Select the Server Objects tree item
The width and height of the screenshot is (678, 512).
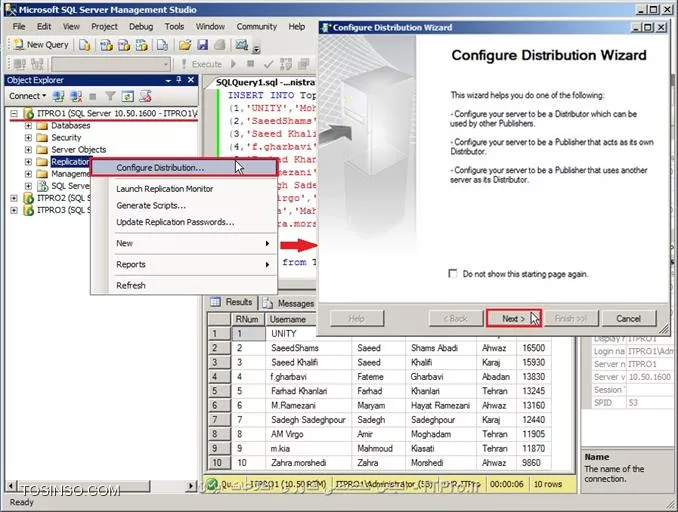coord(78,150)
